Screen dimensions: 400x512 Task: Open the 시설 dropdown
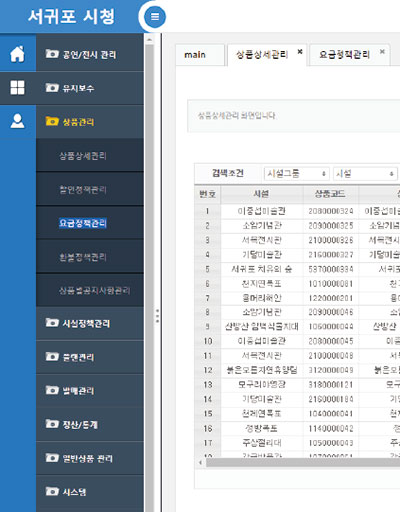click(x=365, y=174)
